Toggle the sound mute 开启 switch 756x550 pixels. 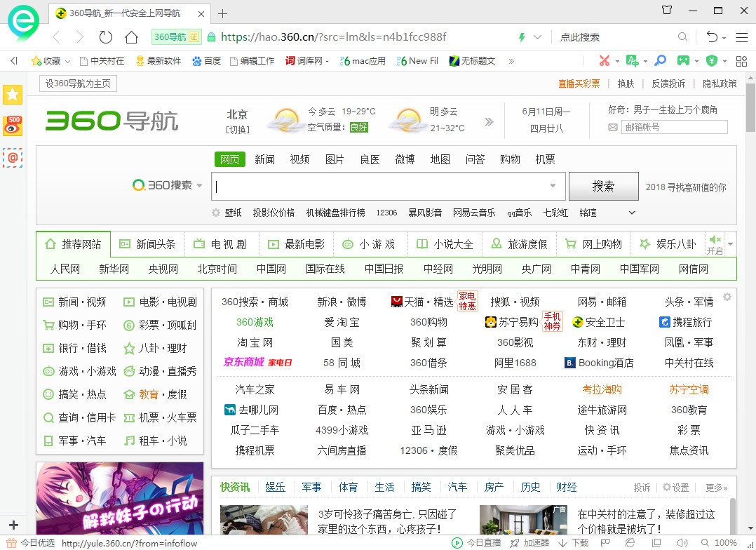tap(715, 244)
